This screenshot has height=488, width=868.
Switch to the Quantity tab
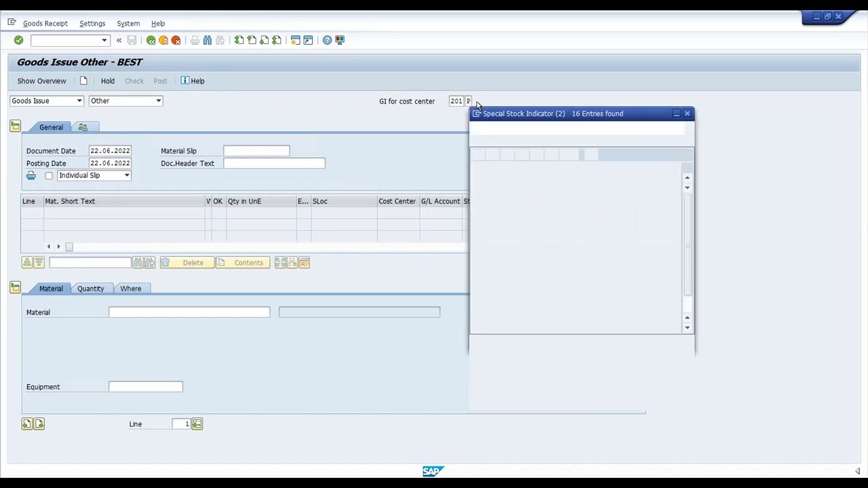[90, 289]
